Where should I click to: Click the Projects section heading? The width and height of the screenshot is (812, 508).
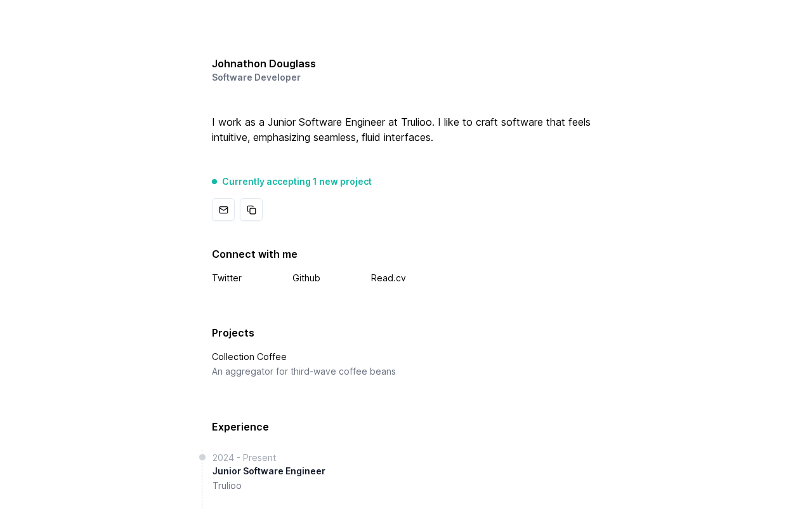pyautogui.click(x=233, y=333)
